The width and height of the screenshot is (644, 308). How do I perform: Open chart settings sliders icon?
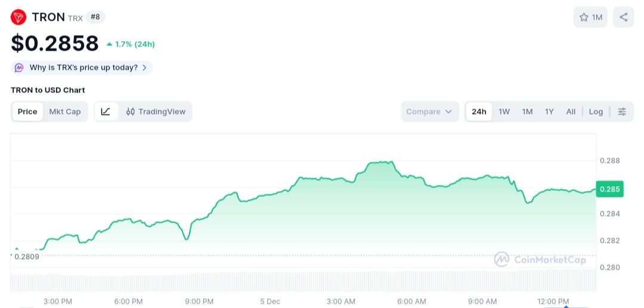click(622, 112)
